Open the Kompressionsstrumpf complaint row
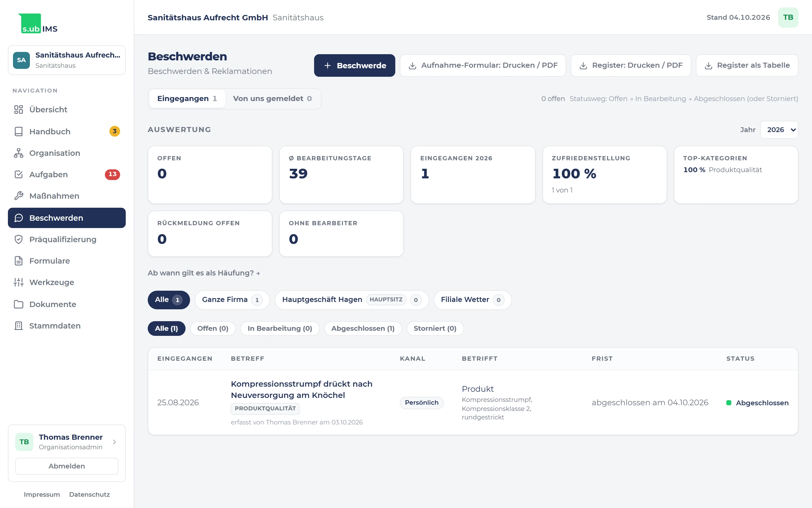 (473, 402)
